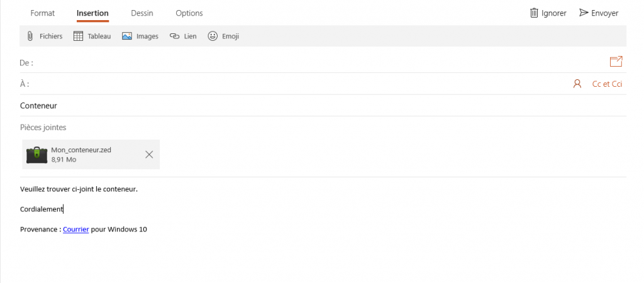Open the Dessin tab
Viewport: 644px width, 283px height.
(142, 13)
